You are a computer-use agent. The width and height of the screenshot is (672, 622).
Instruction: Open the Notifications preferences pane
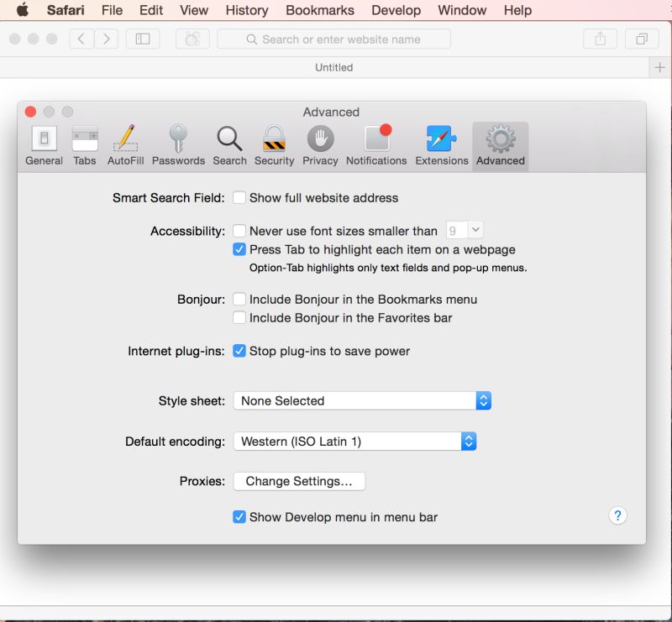click(x=375, y=144)
